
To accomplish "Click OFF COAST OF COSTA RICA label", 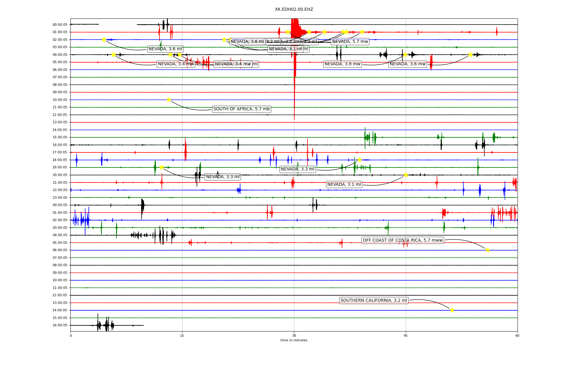I will point(403,240).
